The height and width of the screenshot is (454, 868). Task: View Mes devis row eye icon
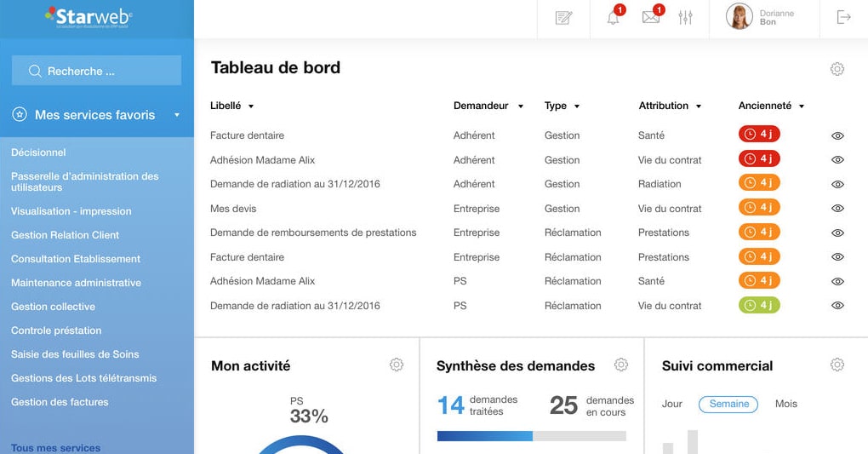(x=837, y=209)
